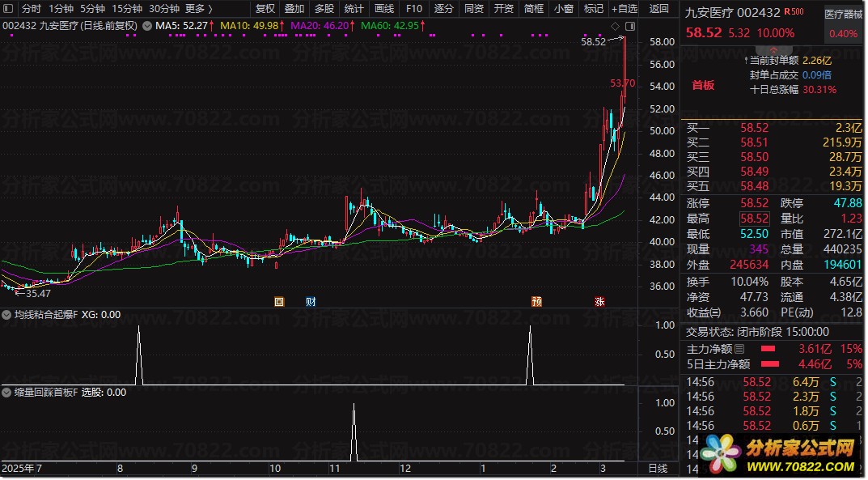The width and height of the screenshot is (868, 480).
Task: Click the 日线 period label at bottom right
Action: click(658, 468)
